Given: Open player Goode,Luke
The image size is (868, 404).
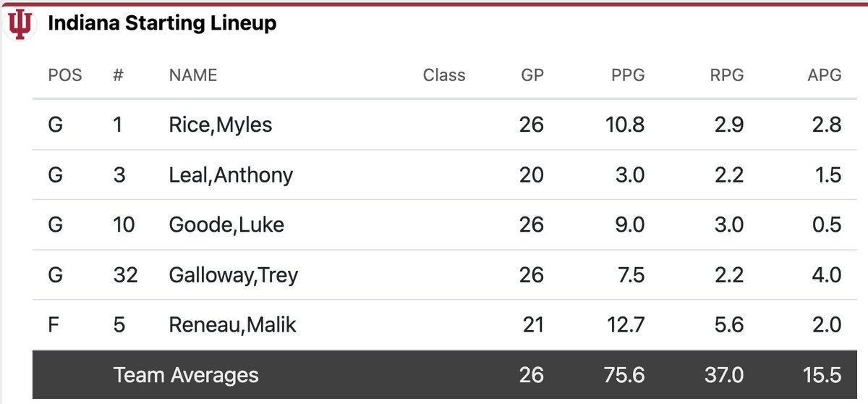Looking at the screenshot, I should tap(226, 224).
